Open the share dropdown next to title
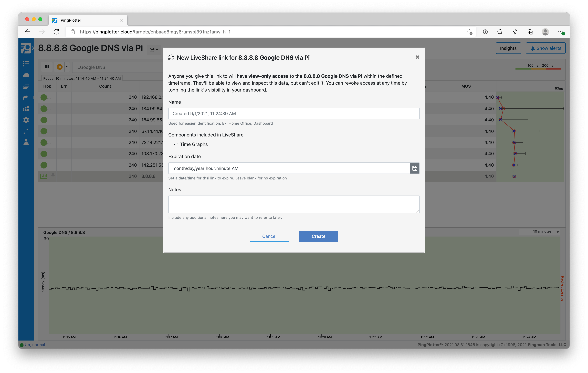Screen dimensions: 588x373 coord(154,50)
